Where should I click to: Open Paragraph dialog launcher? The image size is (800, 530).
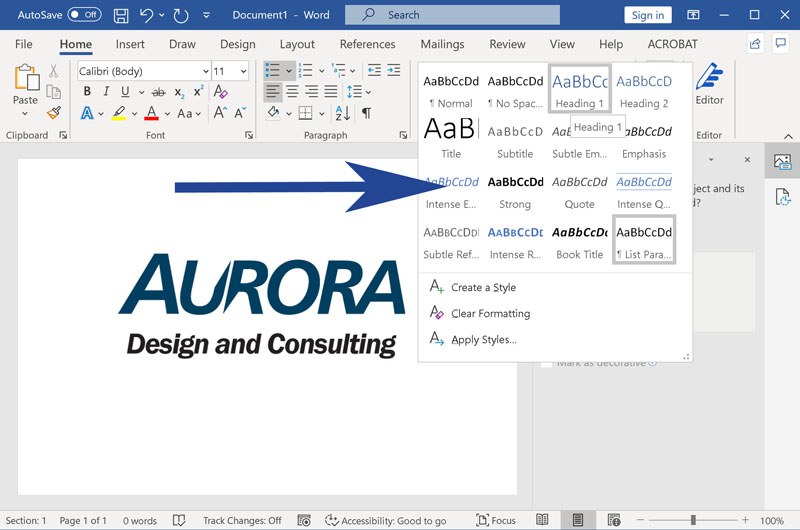[x=403, y=135]
